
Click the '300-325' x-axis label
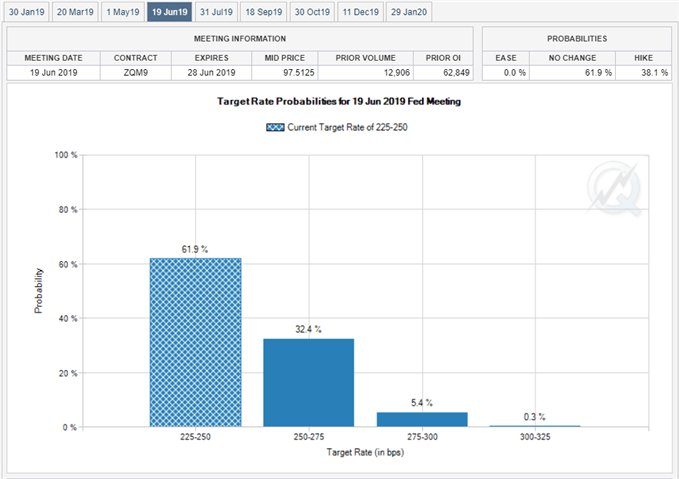535,437
